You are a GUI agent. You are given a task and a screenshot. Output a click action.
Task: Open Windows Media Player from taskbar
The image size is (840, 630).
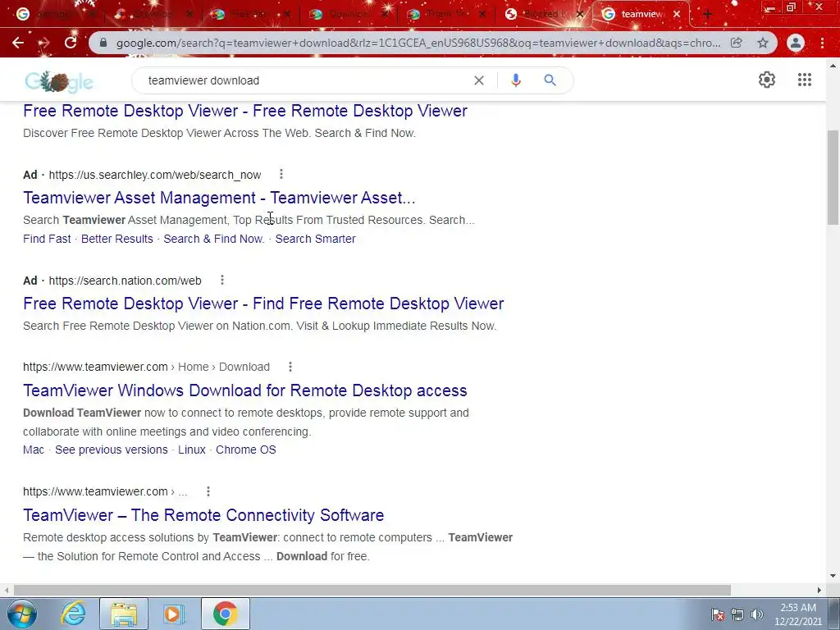point(173,614)
